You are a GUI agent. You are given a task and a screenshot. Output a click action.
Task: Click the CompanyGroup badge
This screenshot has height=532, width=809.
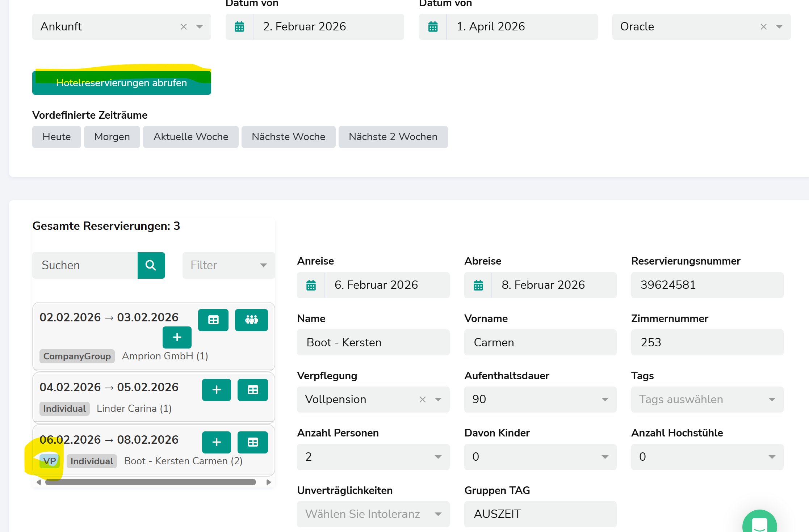[x=77, y=356]
